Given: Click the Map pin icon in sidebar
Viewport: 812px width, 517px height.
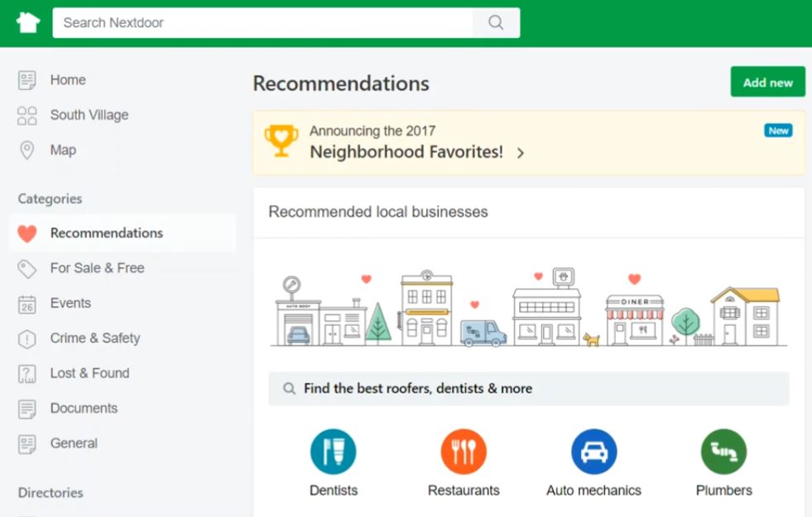Looking at the screenshot, I should pyautogui.click(x=27, y=151).
